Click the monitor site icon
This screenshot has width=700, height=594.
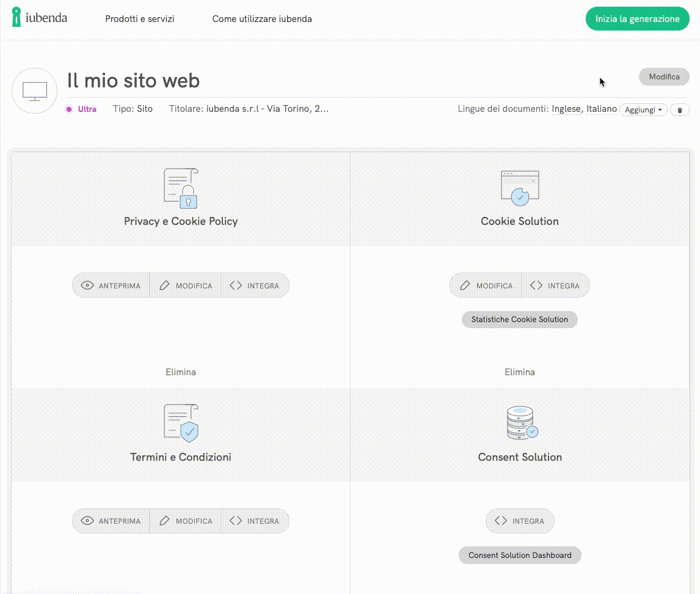tap(35, 91)
